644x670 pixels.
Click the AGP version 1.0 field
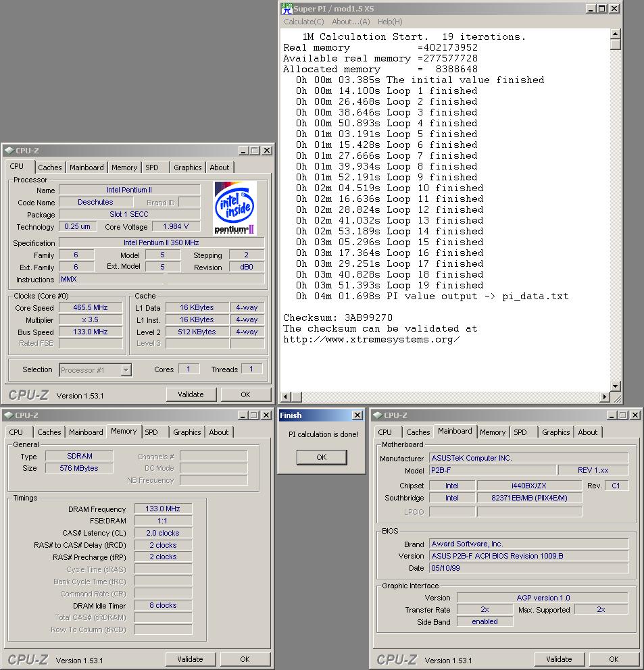[x=543, y=598]
